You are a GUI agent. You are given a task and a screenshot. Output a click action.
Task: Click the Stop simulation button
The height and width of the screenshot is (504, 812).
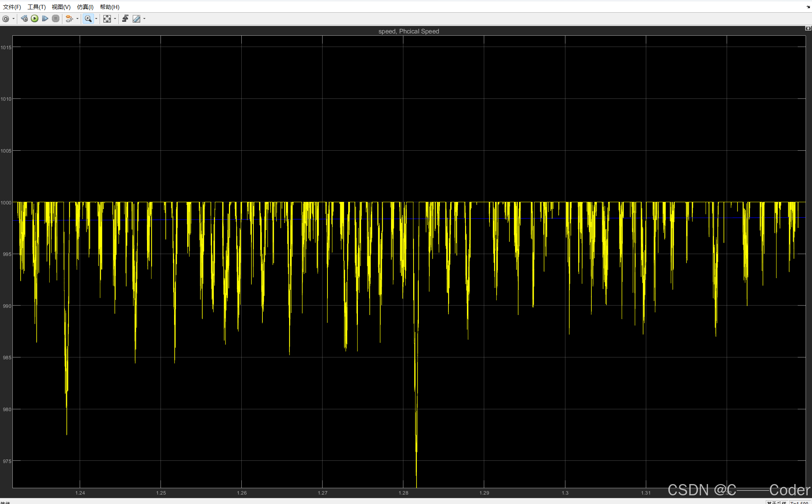56,19
